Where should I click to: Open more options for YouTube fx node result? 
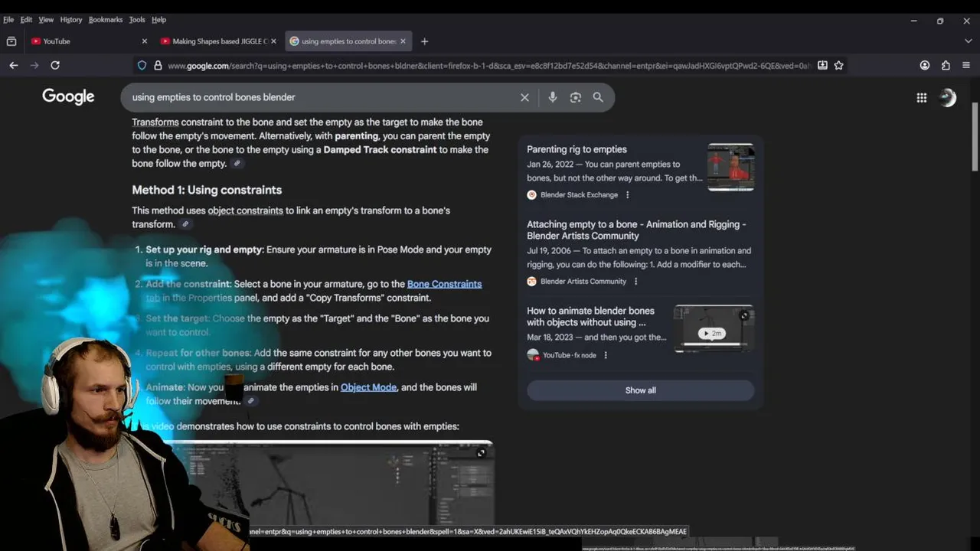606,355
